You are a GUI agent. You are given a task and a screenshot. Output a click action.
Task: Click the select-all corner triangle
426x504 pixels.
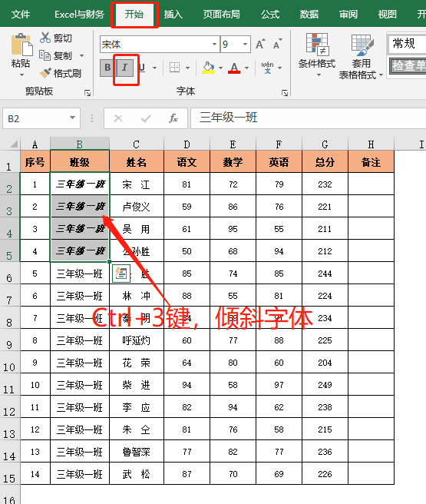click(14, 144)
